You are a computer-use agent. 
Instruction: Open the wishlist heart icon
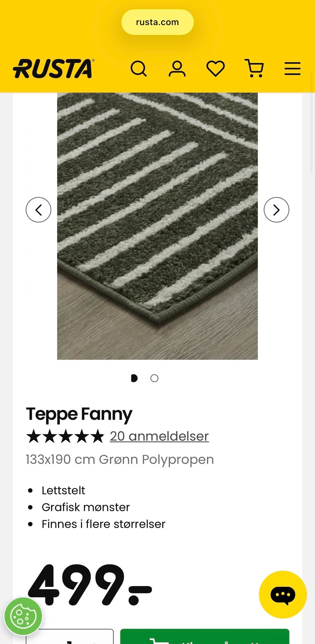216,69
